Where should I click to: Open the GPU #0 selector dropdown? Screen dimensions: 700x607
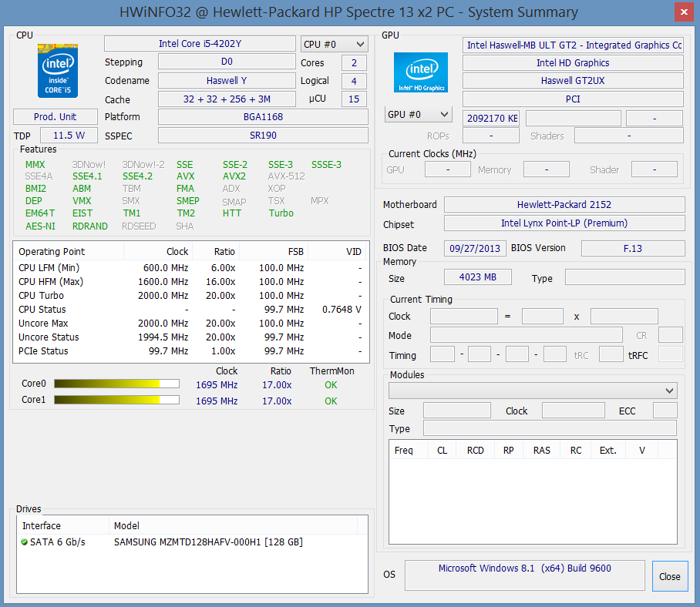click(x=419, y=115)
